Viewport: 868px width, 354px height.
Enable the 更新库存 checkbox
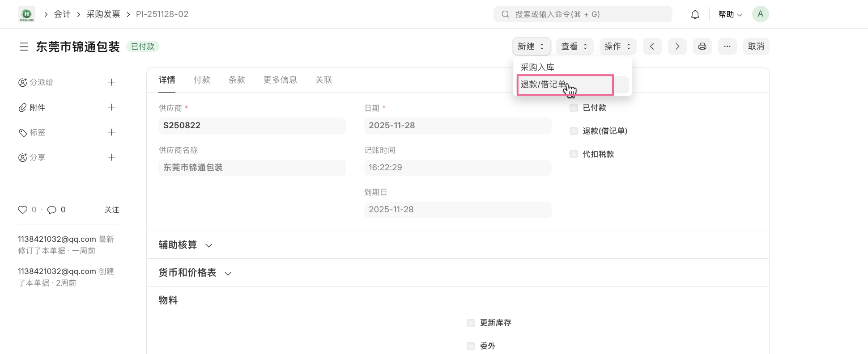[x=471, y=323]
